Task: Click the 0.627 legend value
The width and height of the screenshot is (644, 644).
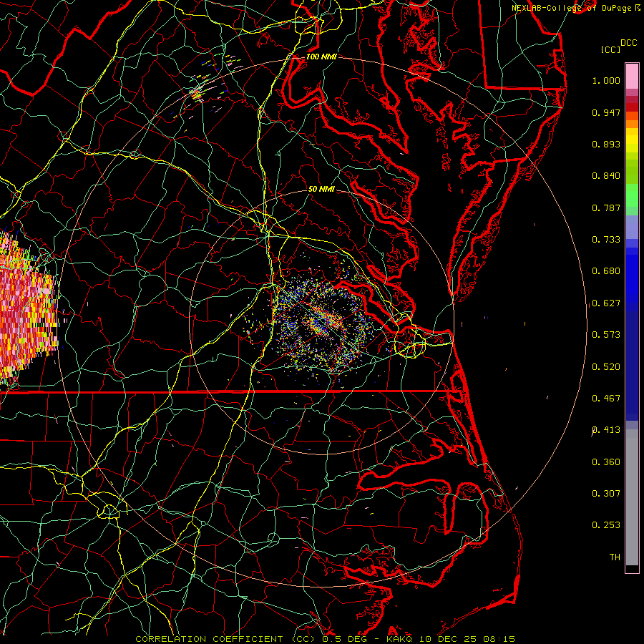Action: tap(606, 303)
